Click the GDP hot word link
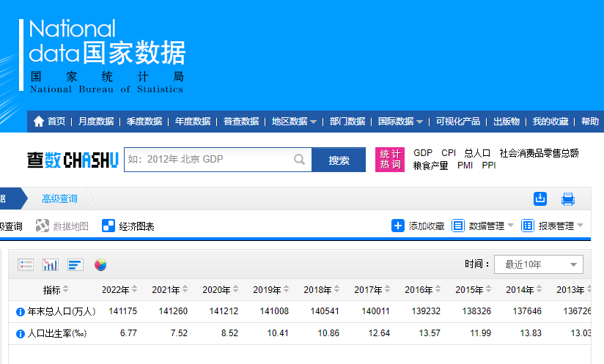Screen dimensions: 604x364 [x=422, y=153]
